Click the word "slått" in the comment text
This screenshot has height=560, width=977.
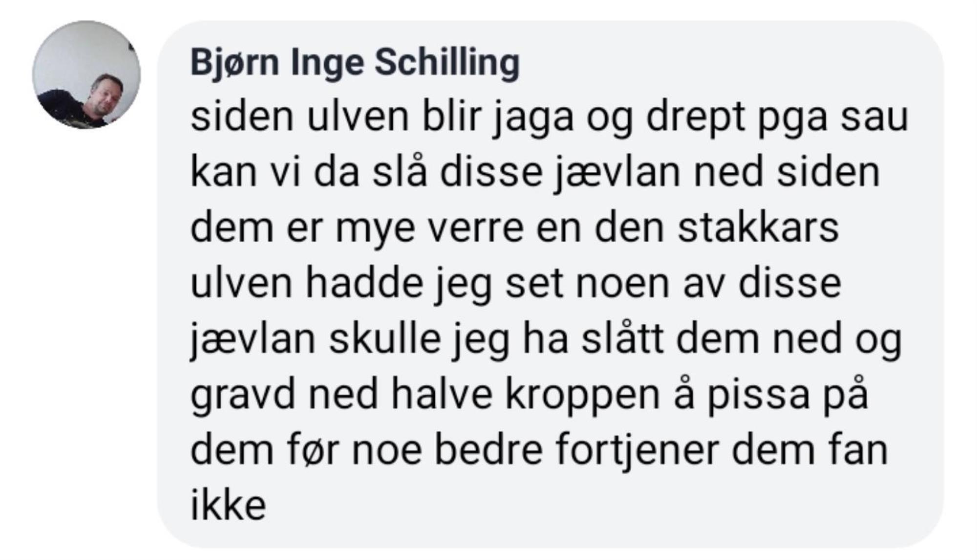click(x=622, y=339)
